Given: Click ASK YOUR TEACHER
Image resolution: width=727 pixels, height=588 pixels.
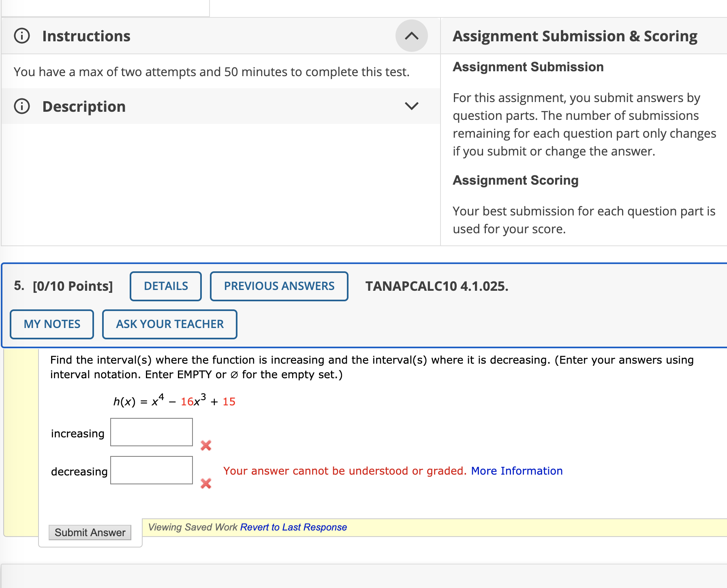Looking at the screenshot, I should coord(169,324).
